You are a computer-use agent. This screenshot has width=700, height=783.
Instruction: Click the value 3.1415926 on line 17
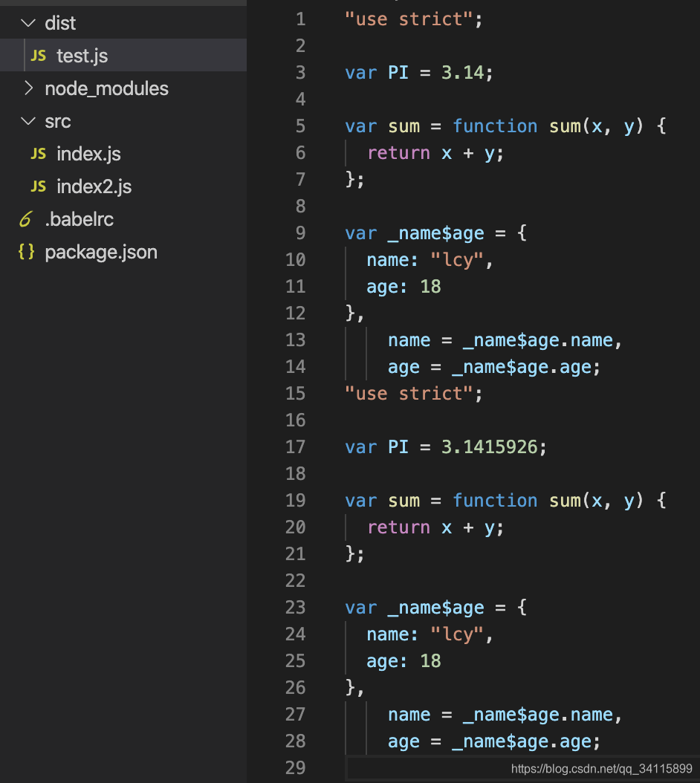tap(490, 447)
